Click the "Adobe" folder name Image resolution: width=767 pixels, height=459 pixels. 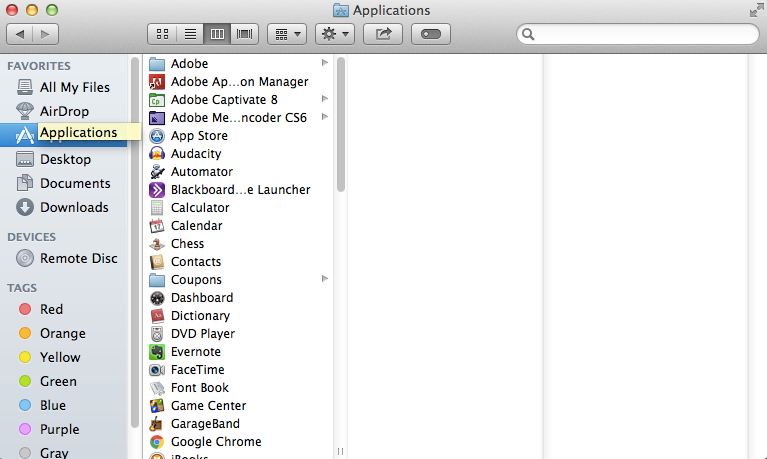[x=189, y=64]
